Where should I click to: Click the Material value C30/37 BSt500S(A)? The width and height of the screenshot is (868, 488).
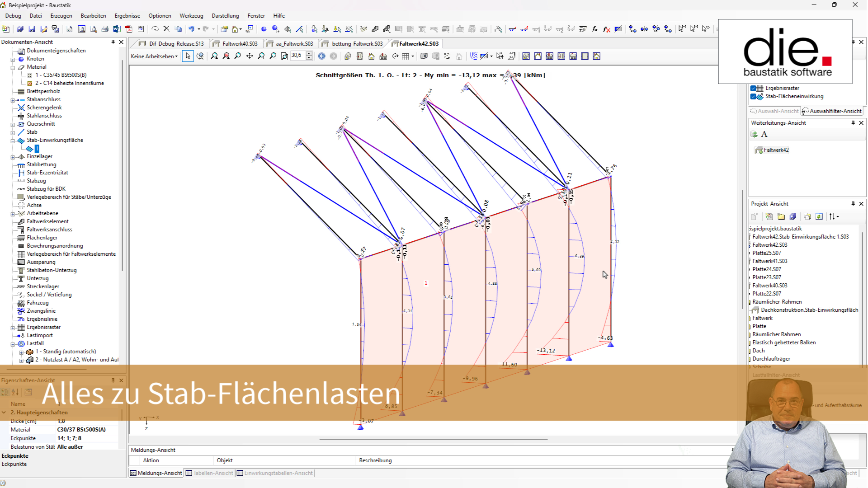(81, 429)
